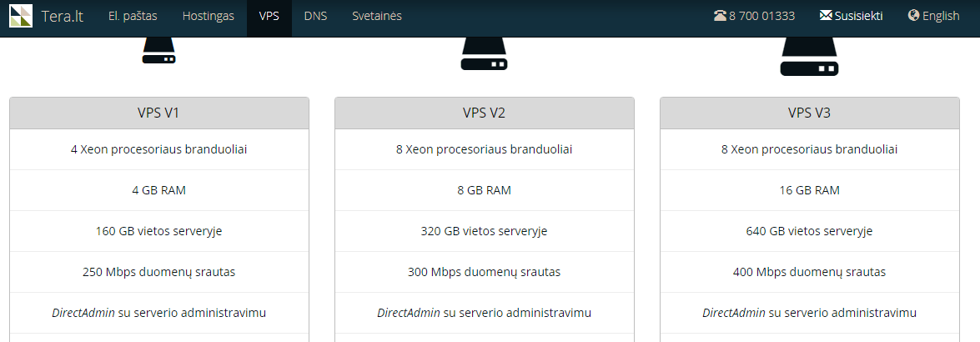Image resolution: width=980 pixels, height=342 pixels.
Task: Click the phone icon near 8 700 01333
Action: point(720,16)
